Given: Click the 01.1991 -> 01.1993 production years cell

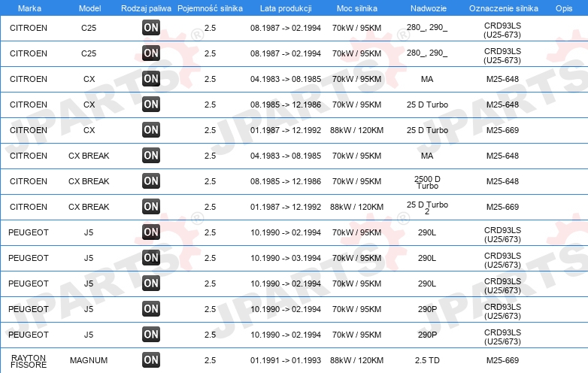Looking at the screenshot, I should tap(286, 360).
